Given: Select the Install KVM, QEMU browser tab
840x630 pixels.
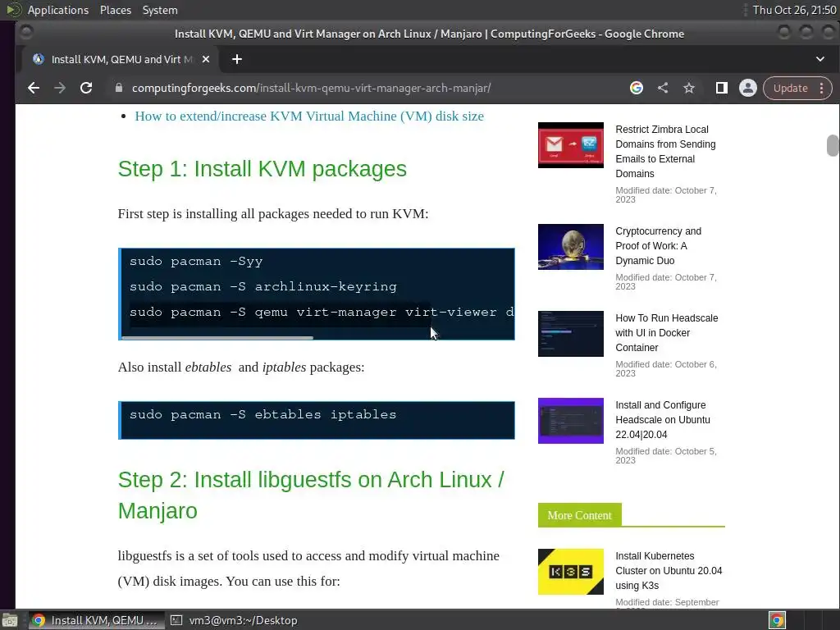Looking at the screenshot, I should [120, 59].
